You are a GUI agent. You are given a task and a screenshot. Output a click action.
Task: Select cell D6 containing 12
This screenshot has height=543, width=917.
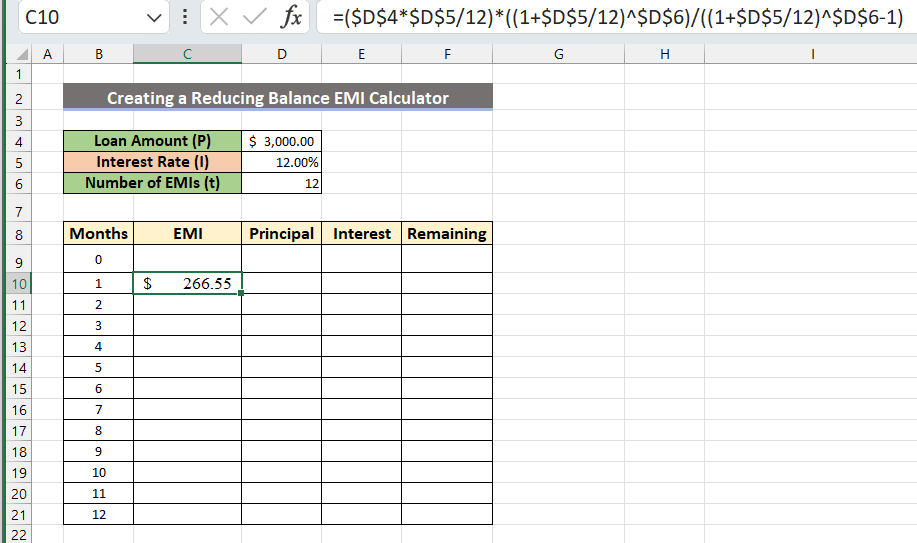coord(281,183)
